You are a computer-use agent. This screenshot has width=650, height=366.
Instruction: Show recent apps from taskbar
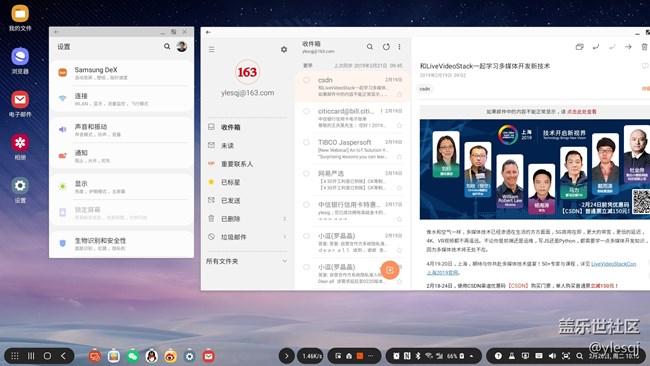31,356
